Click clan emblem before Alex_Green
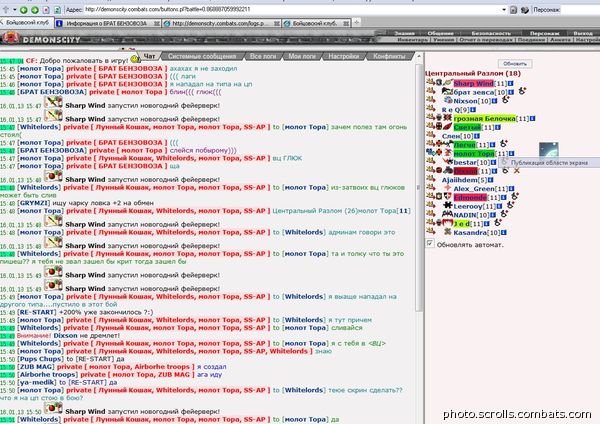This screenshot has width=600, height=424. tap(448, 188)
